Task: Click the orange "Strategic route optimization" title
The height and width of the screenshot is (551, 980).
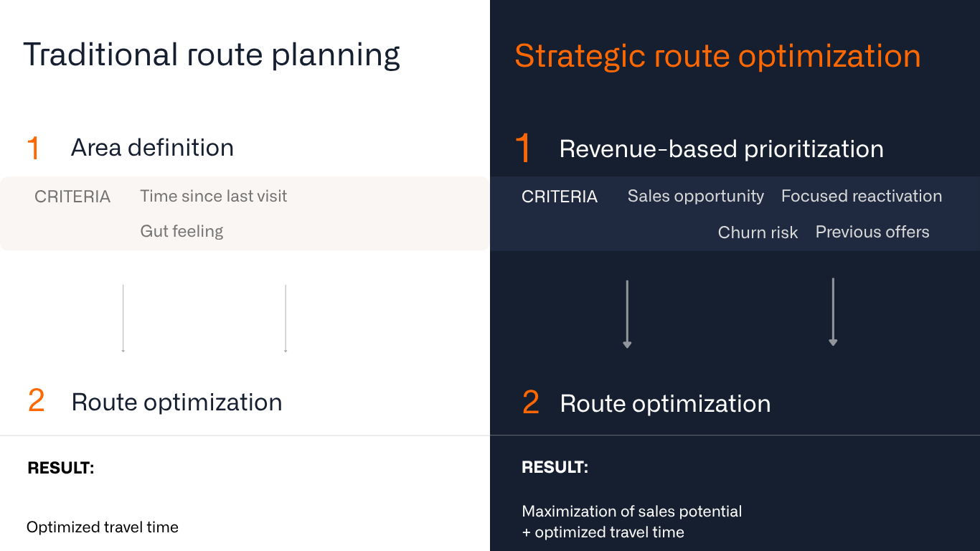Action: (717, 57)
